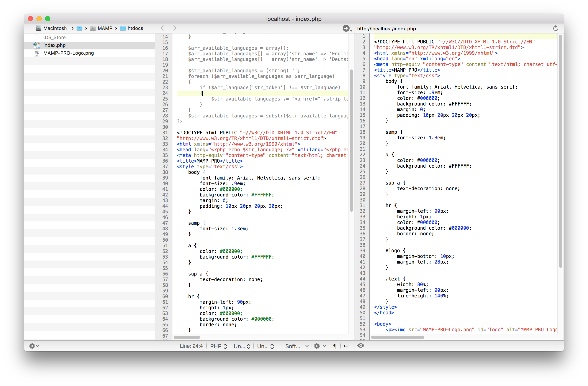Image resolution: width=588 pixels, height=386 pixels.
Task: Click 'samp {' in the editor pane
Action: [197, 223]
